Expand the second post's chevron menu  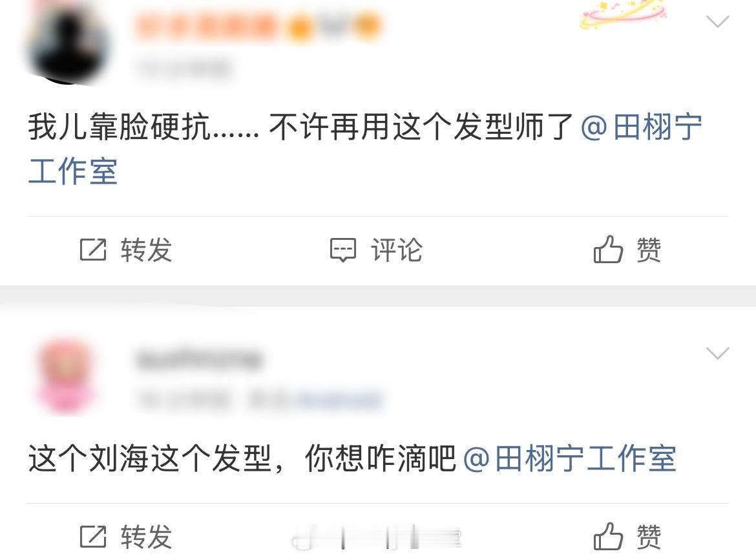(x=717, y=353)
